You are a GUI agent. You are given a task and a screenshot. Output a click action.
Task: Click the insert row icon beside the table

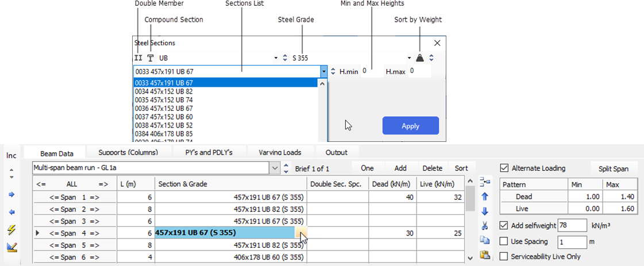click(x=485, y=181)
